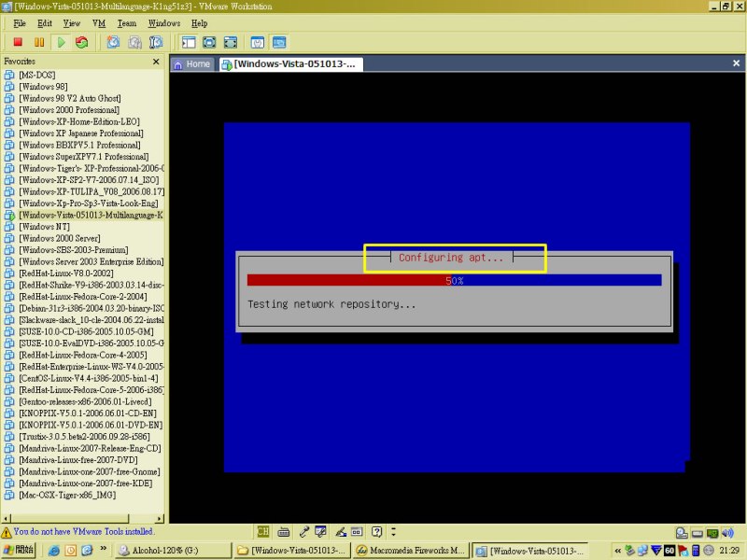Click the "You do not have VMware Tools installed" message

84,531
